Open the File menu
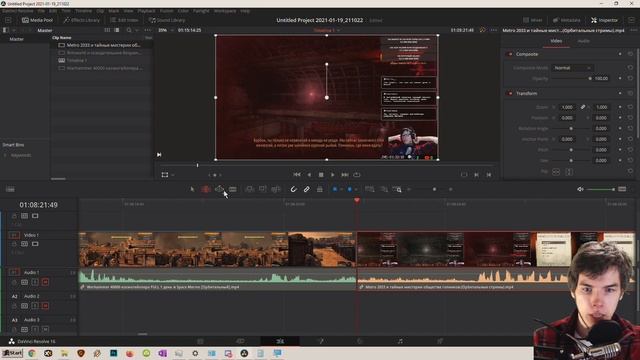This screenshot has height=360, width=640. click(x=41, y=11)
